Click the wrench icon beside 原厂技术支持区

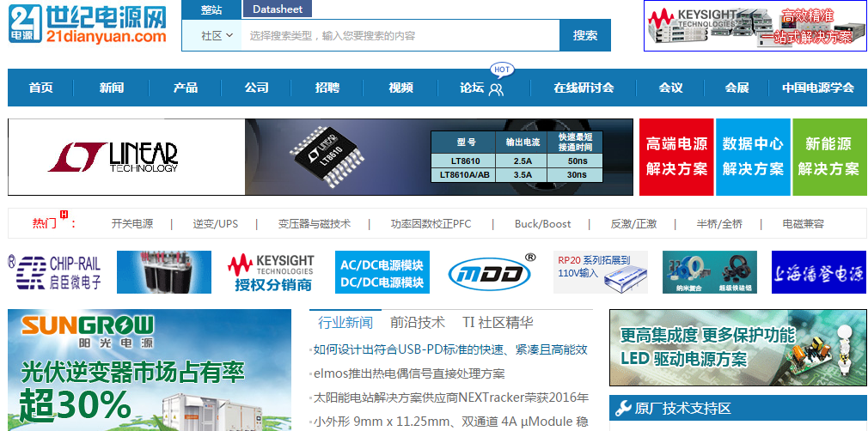pyautogui.click(x=623, y=409)
